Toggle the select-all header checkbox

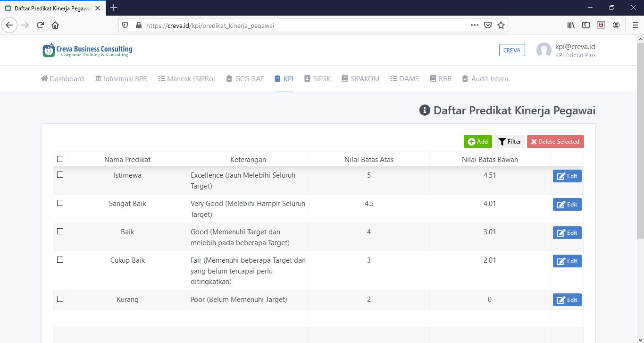click(60, 159)
